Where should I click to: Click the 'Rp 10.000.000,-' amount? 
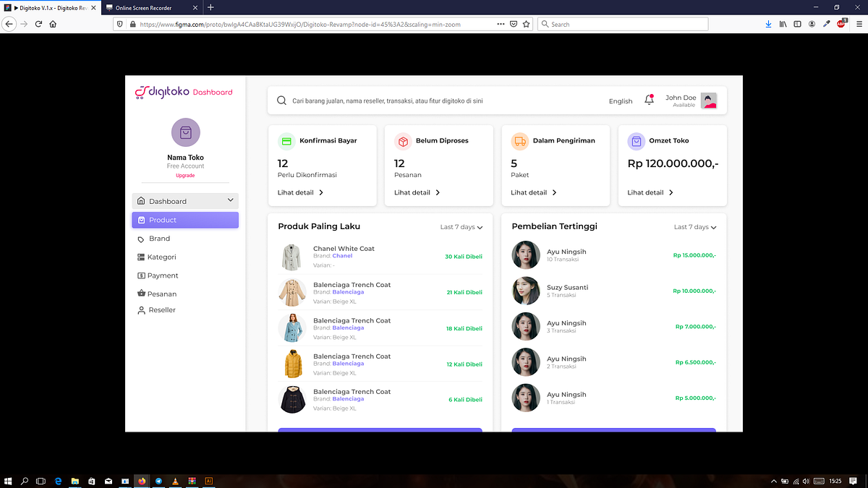[694, 291]
